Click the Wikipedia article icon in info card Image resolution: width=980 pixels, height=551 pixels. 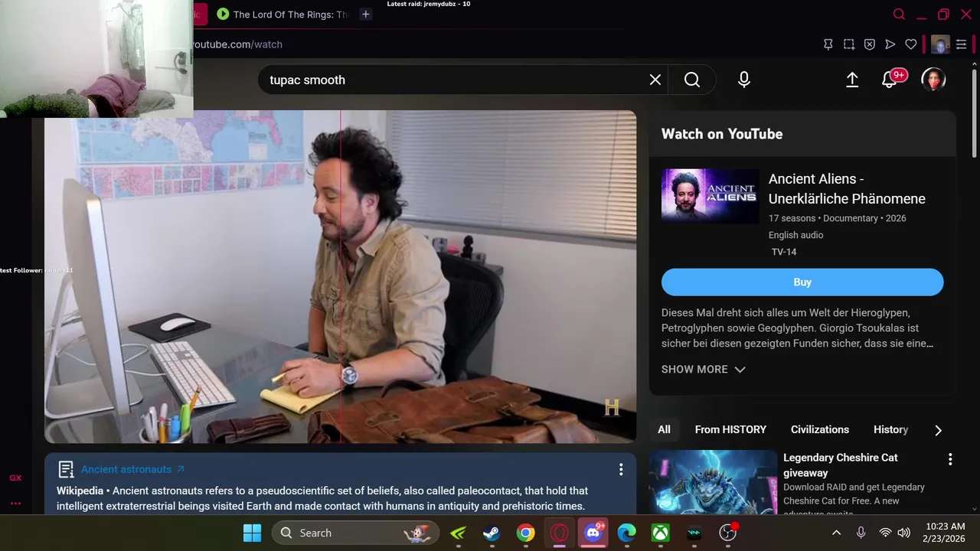click(x=66, y=469)
